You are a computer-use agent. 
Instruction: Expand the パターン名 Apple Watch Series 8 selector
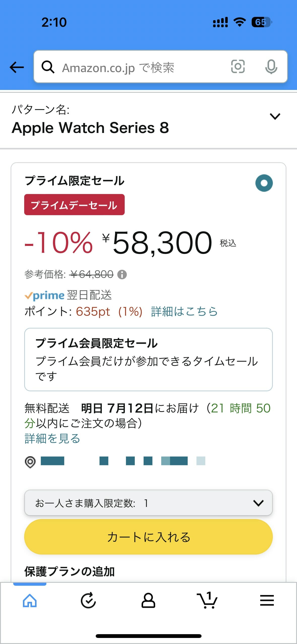pyautogui.click(x=148, y=121)
